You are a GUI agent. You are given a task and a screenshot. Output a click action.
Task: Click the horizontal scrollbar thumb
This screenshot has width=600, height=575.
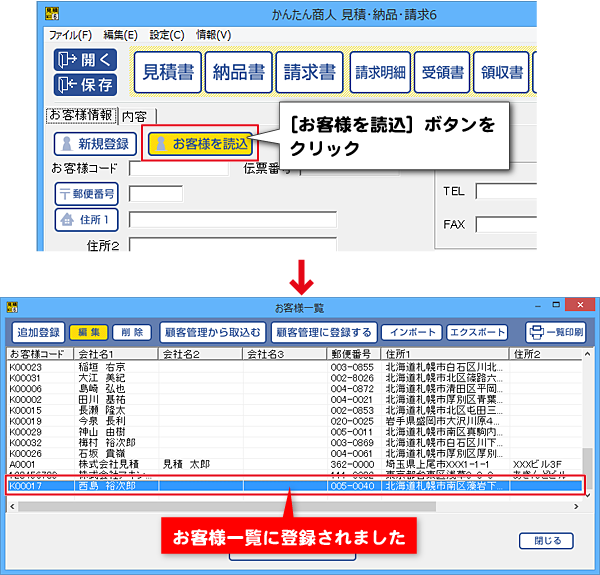(227, 507)
